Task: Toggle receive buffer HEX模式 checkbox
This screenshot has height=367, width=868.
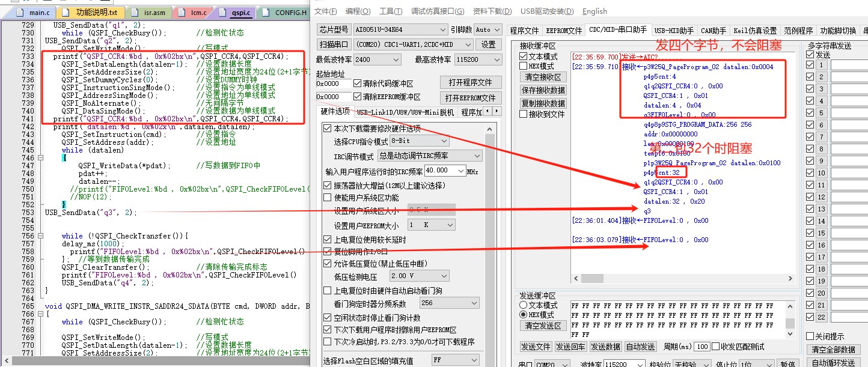Action: point(524,66)
